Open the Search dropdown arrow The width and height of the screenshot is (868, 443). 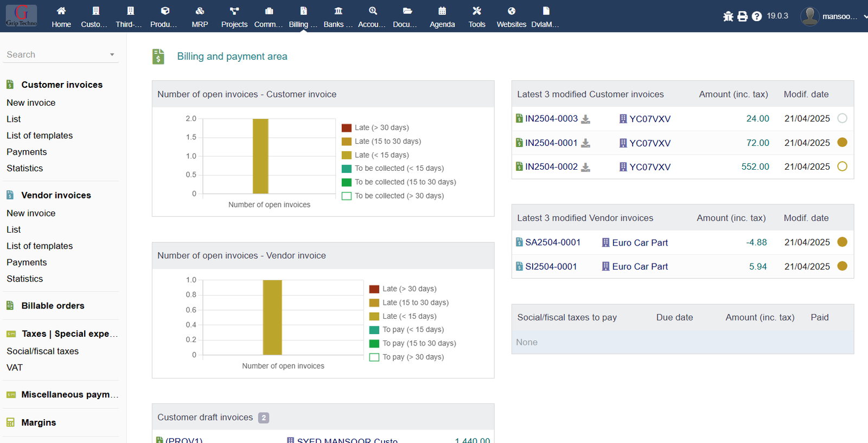click(x=112, y=55)
